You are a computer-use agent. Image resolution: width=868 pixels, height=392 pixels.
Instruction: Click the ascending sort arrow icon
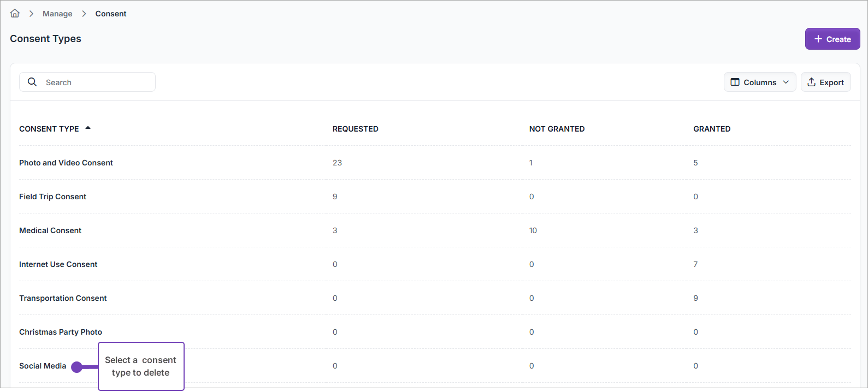[x=88, y=128]
